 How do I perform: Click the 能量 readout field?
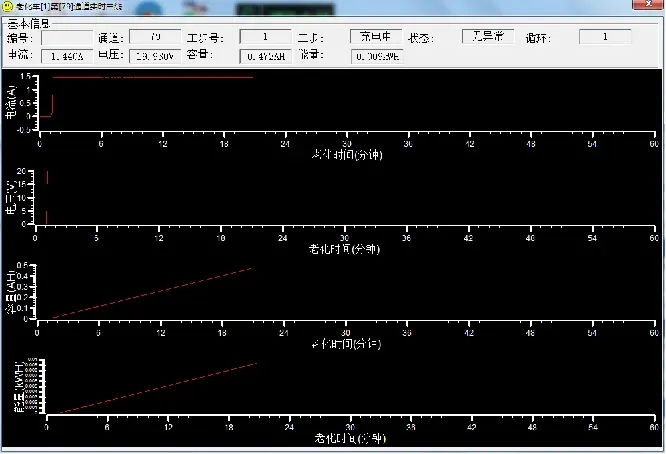376,56
